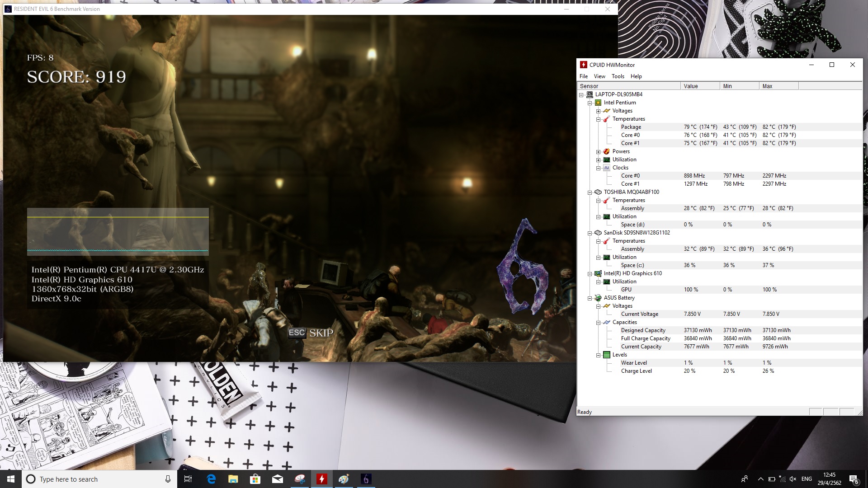Switch to Resident Evil 6 taskbar icon
Viewport: 868px width, 488px height.
pos(366,479)
